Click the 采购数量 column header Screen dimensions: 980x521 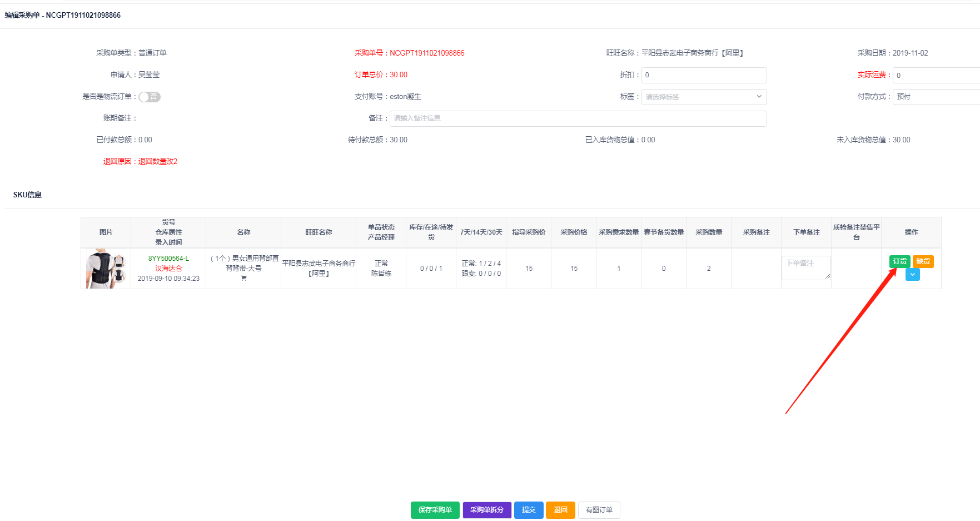pyautogui.click(x=708, y=232)
